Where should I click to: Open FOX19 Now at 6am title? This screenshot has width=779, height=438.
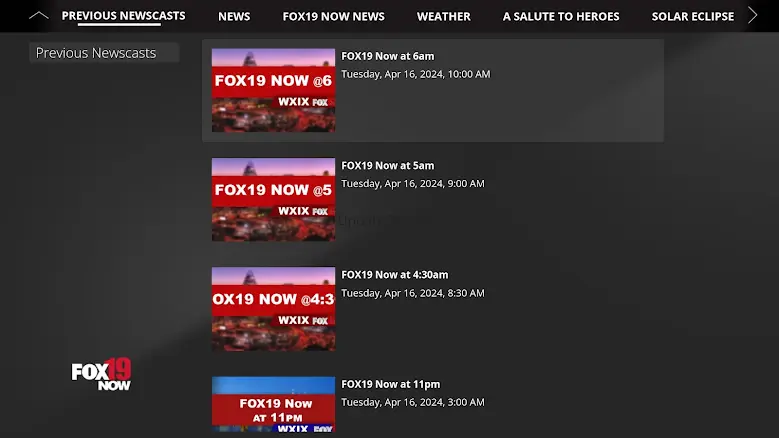click(388, 56)
